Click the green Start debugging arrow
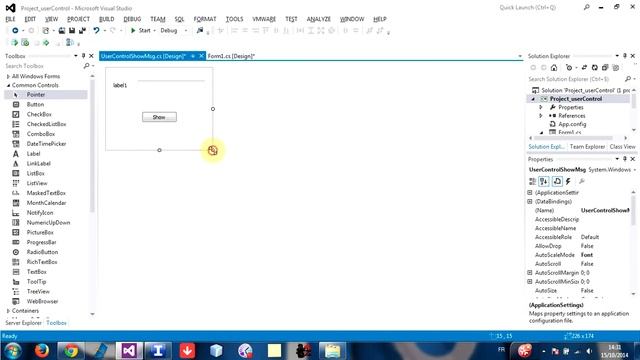640x360 pixels. (x=133, y=31)
